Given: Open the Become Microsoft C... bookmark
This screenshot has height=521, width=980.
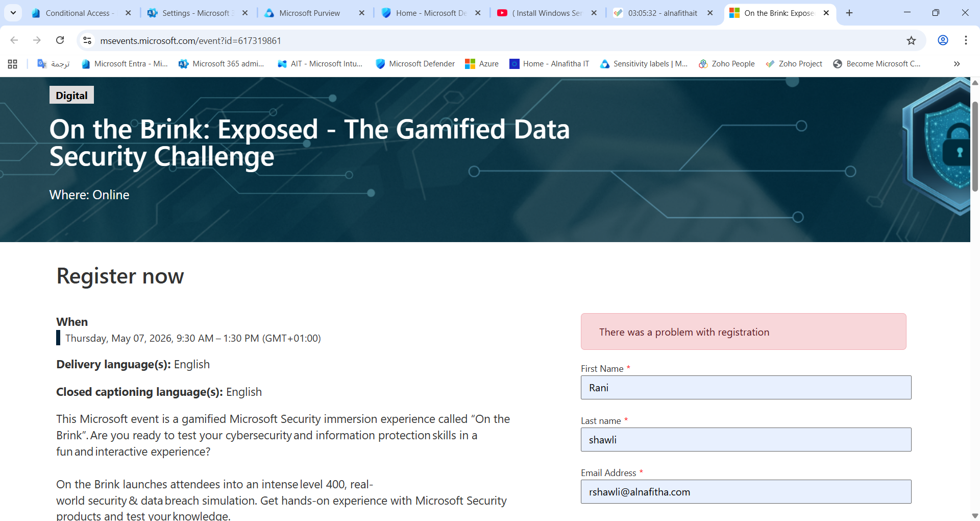Looking at the screenshot, I should click(877, 64).
